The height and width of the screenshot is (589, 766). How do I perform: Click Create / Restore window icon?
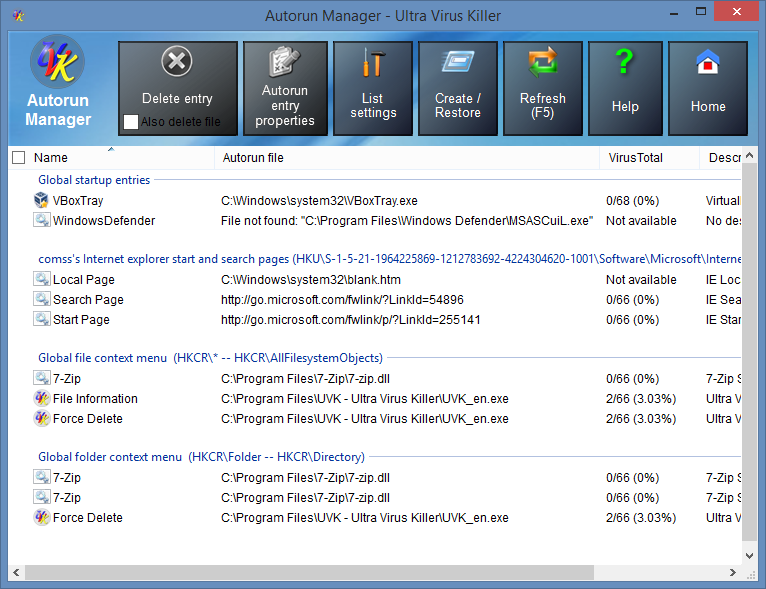(x=458, y=62)
